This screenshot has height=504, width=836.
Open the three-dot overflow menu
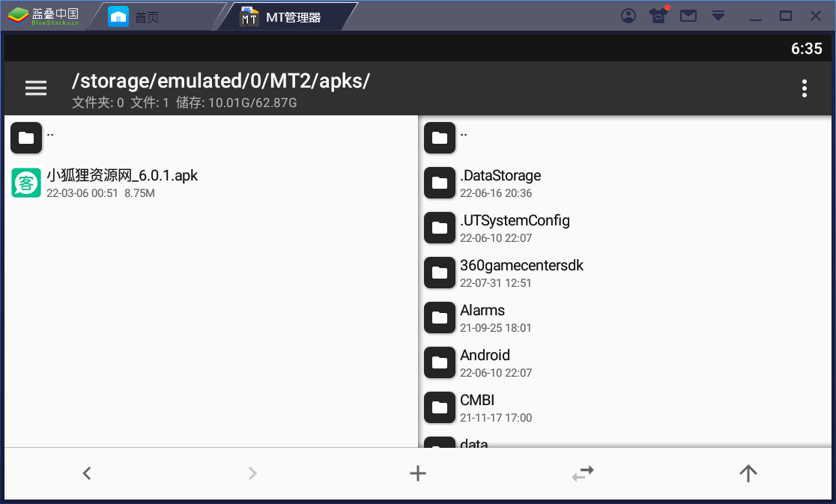pyautogui.click(x=804, y=88)
